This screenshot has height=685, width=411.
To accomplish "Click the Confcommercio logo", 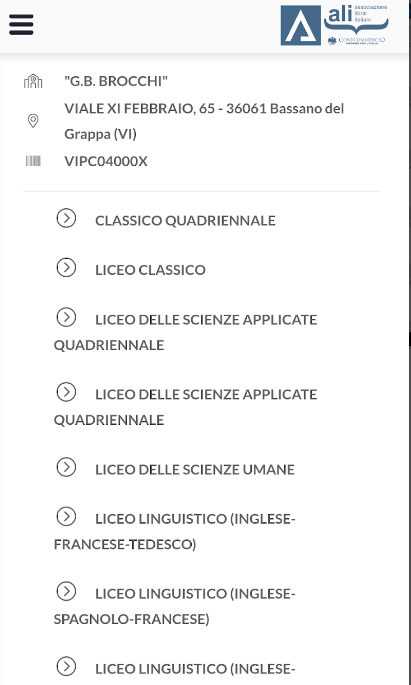I will point(356,41).
